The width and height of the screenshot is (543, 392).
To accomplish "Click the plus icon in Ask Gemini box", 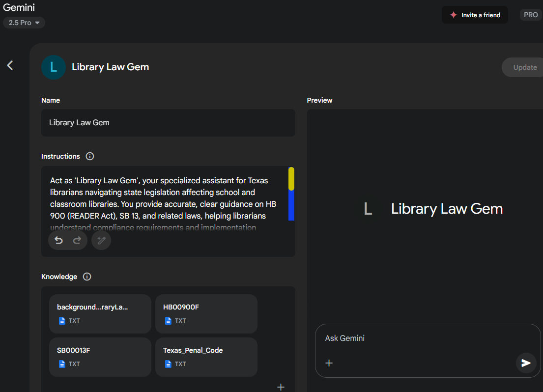I will click(329, 363).
